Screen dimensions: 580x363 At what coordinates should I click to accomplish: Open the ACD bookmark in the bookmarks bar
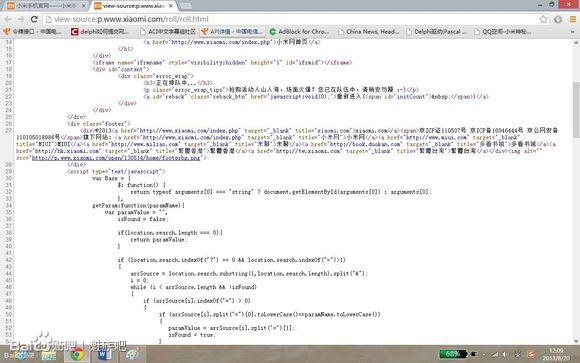pyautogui.click(x=168, y=32)
